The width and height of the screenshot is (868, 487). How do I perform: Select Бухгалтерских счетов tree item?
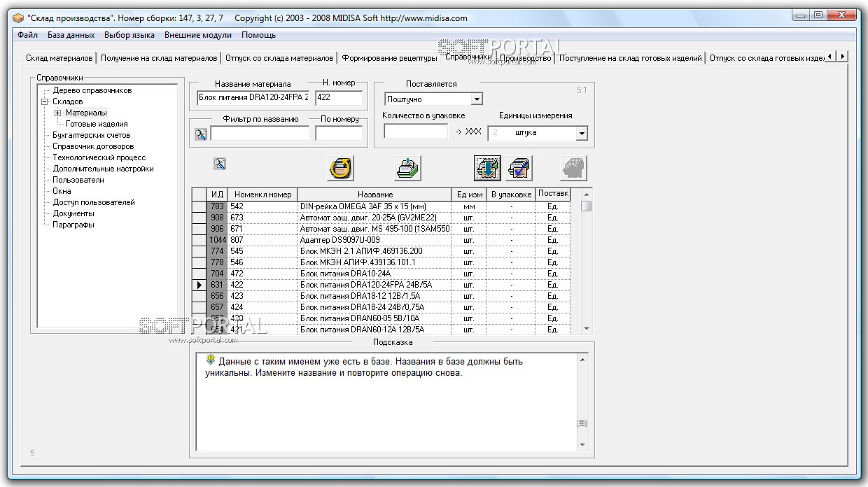tap(91, 135)
